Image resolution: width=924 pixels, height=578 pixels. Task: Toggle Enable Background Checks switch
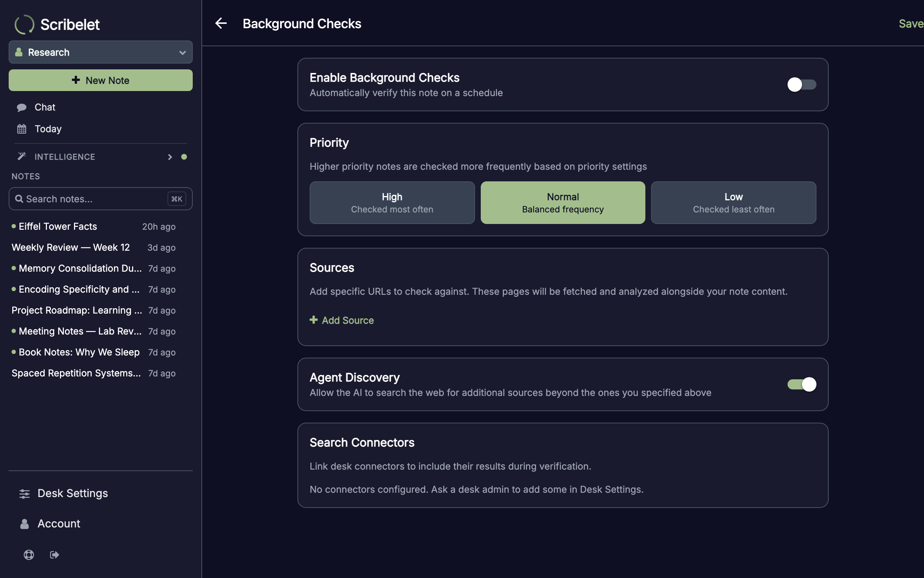click(801, 85)
